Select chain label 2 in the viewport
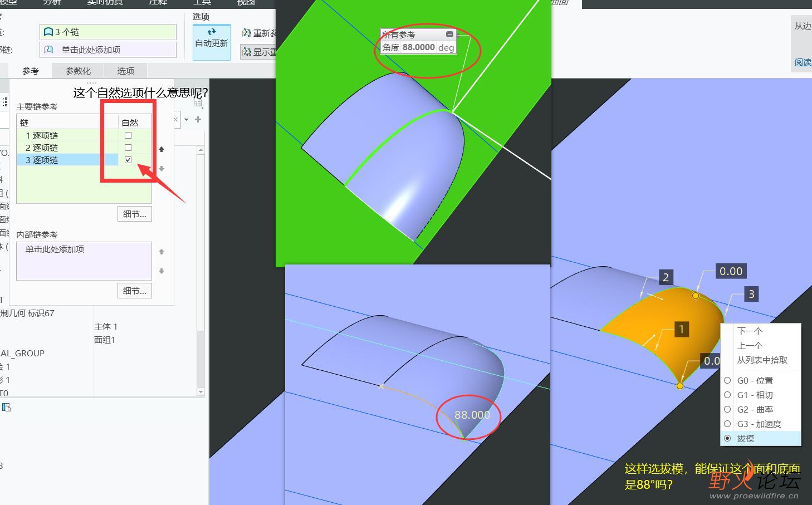 (x=666, y=277)
